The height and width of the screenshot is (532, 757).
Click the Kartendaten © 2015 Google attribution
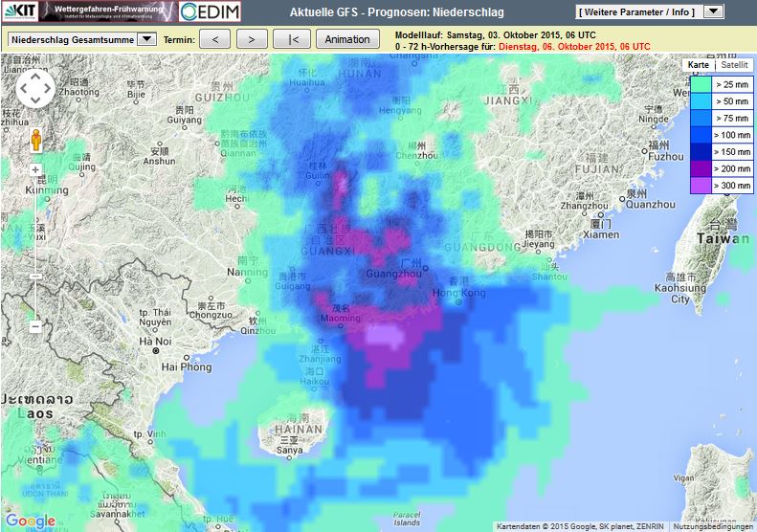[x=580, y=526]
